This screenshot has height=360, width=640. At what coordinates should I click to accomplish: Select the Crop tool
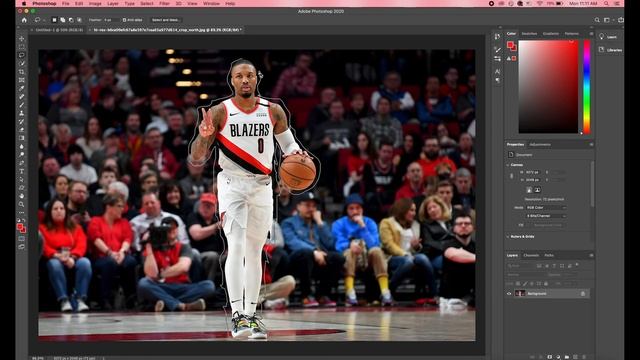pyautogui.click(x=22, y=72)
